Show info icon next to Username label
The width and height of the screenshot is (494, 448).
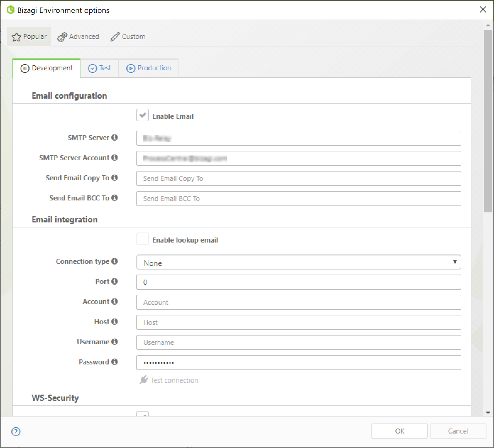pos(114,341)
